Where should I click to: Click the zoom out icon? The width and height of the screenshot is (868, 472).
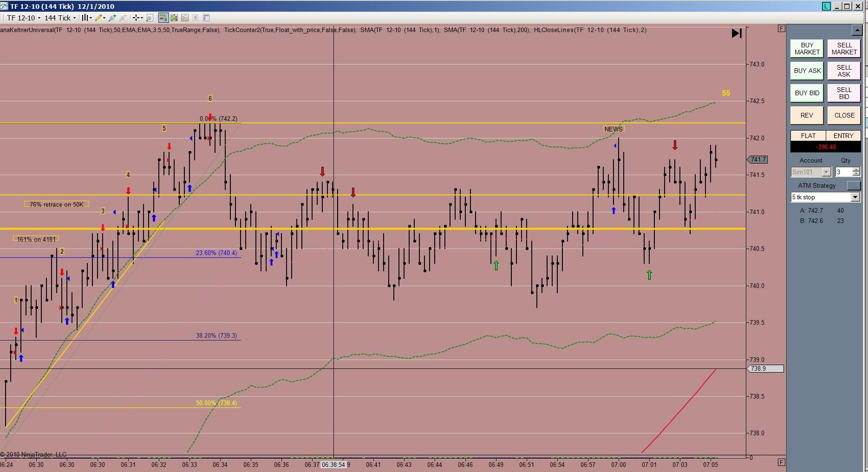tap(123, 18)
